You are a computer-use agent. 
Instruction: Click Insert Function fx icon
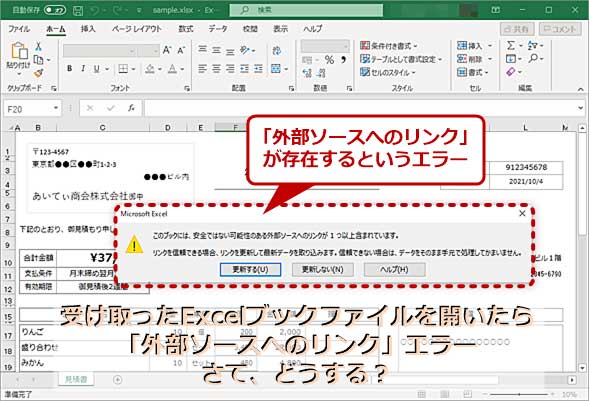click(131, 109)
